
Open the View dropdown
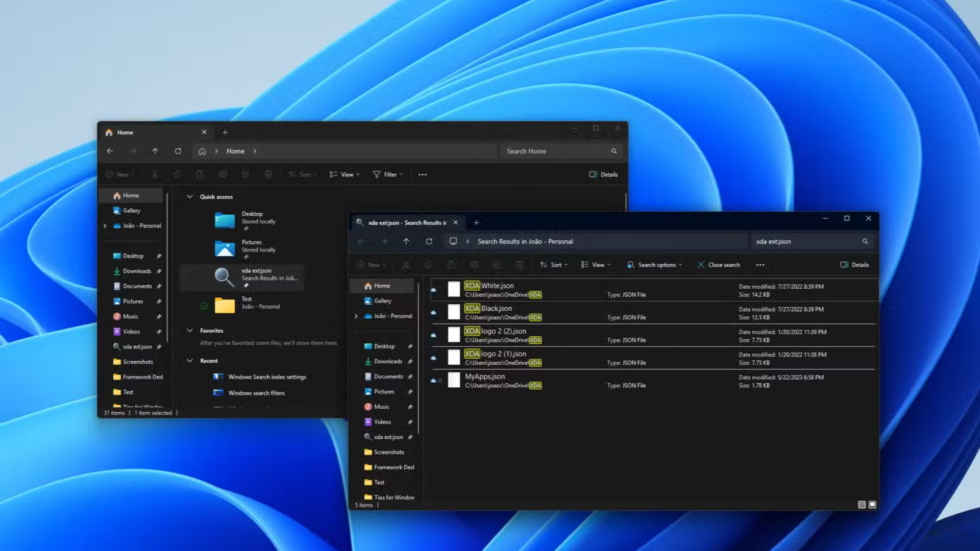coord(595,265)
